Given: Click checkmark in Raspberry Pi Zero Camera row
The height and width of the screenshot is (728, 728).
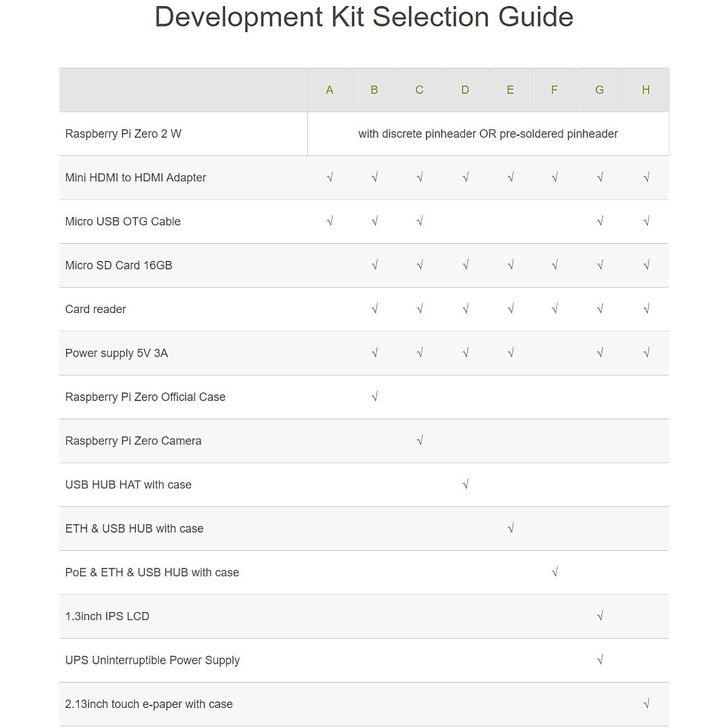Looking at the screenshot, I should pos(419,440).
